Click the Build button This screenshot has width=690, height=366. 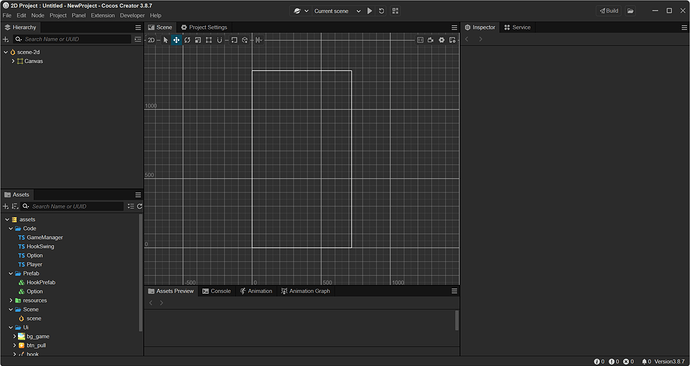pyautogui.click(x=609, y=11)
